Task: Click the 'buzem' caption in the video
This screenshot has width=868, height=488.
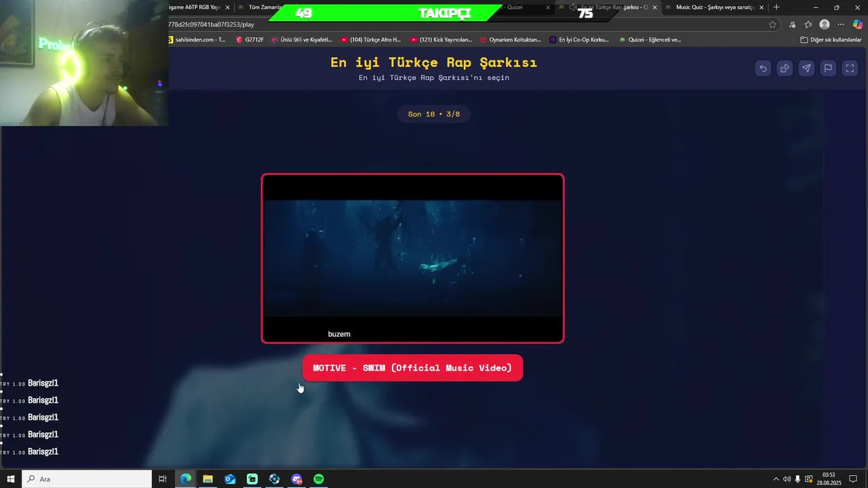Action: pos(339,334)
